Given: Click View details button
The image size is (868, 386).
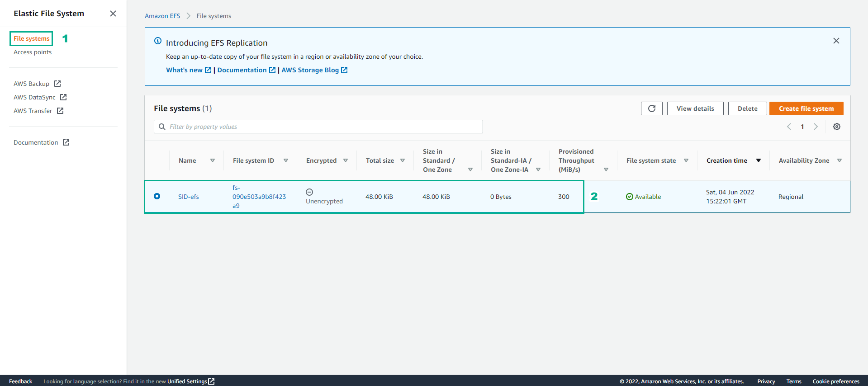Looking at the screenshot, I should 695,108.
